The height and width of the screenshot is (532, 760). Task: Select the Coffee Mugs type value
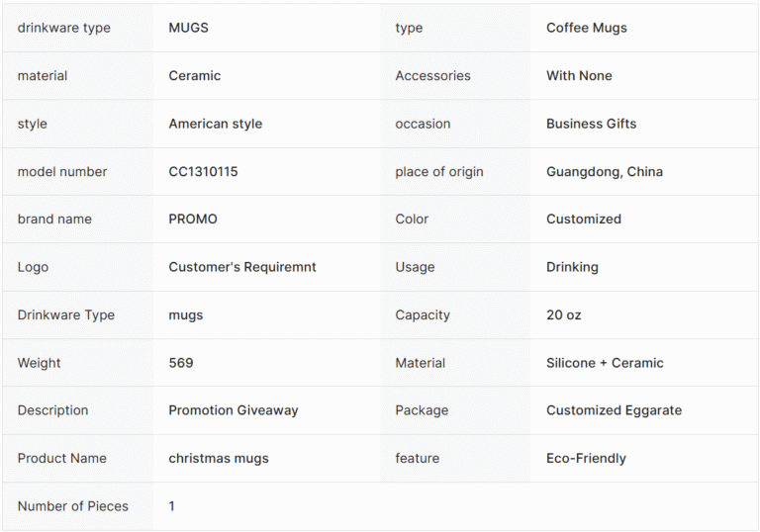point(586,28)
